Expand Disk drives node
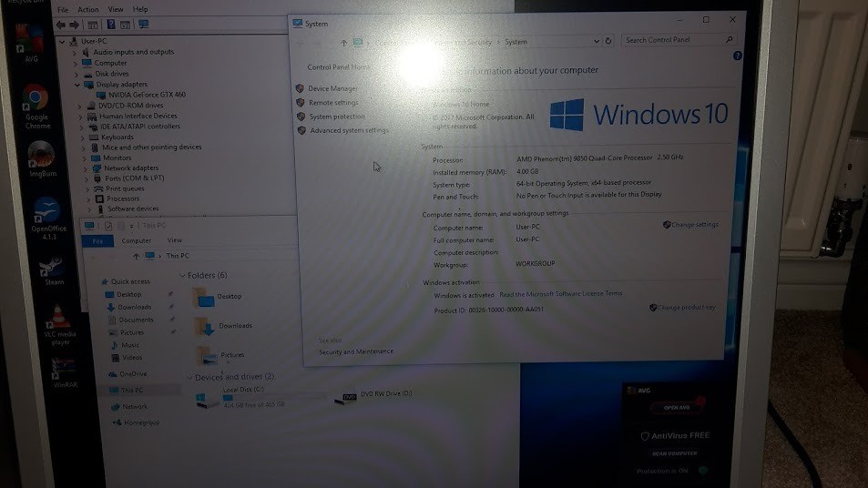The image size is (868, 488). tap(77, 74)
